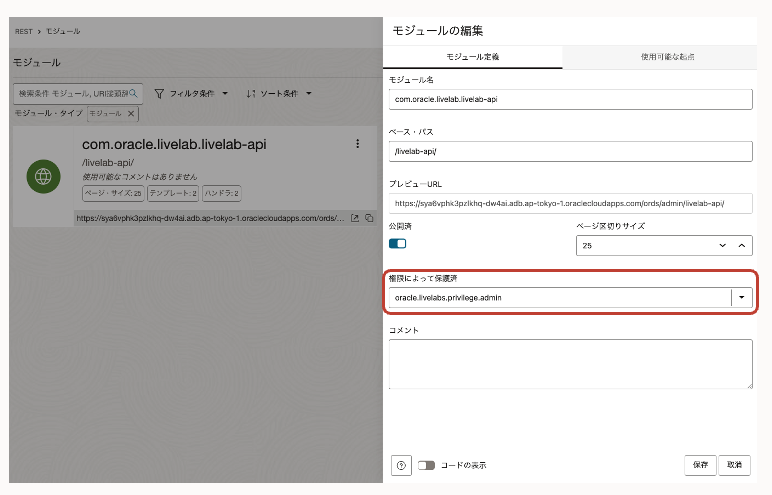The image size is (772, 495).
Task: Click the ハンドラ:2 tag
Action: [222, 193]
